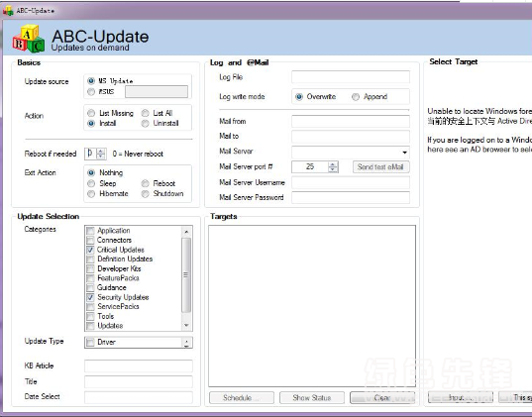Set exit action to Shutdown

[146, 194]
